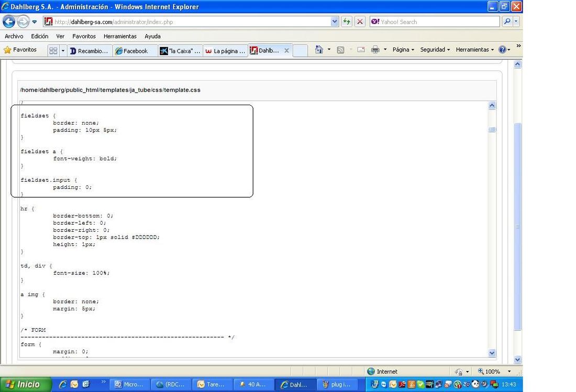This screenshot has height=392, width=576.
Task: Click the page's vertical scroll thumb
Action: 517,227
